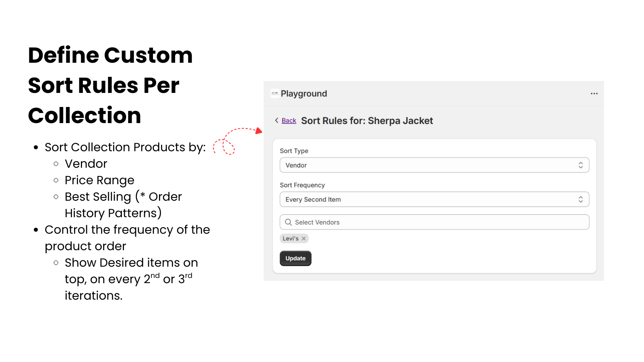Screen dimensions: 644x362
Task: Expand vendor options under Select Vendors
Action: (434, 222)
